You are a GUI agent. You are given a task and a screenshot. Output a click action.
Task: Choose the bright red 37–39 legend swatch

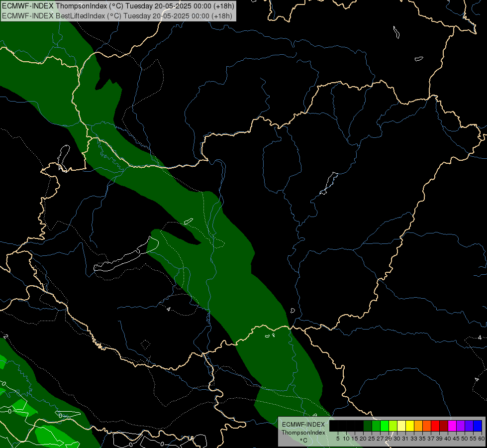pyautogui.click(x=435, y=426)
